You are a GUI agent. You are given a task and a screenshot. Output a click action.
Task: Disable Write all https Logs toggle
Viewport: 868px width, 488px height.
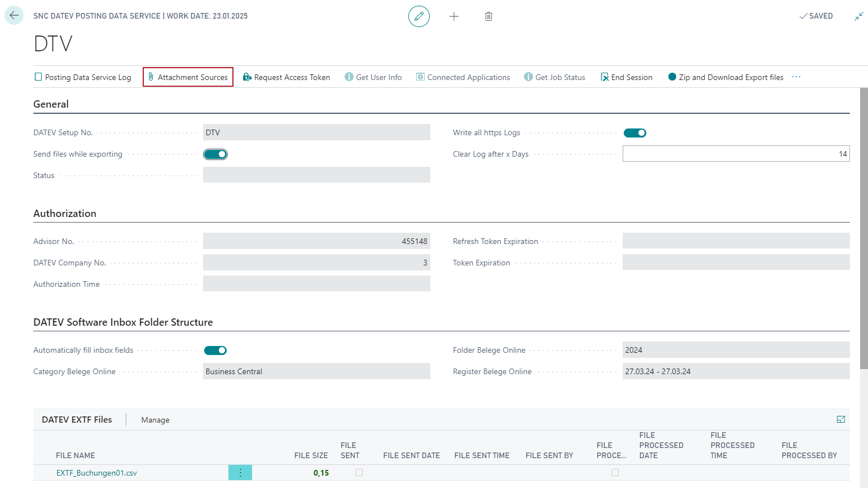point(635,133)
